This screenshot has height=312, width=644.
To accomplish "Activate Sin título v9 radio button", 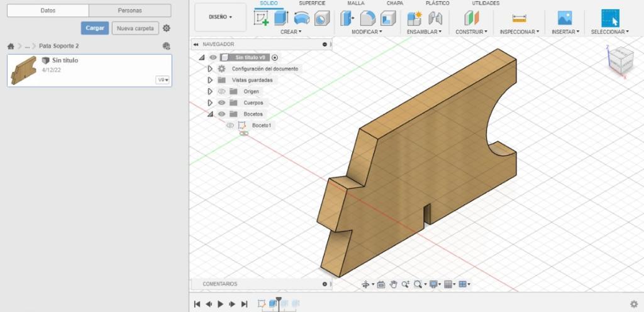I will pyautogui.click(x=275, y=57).
